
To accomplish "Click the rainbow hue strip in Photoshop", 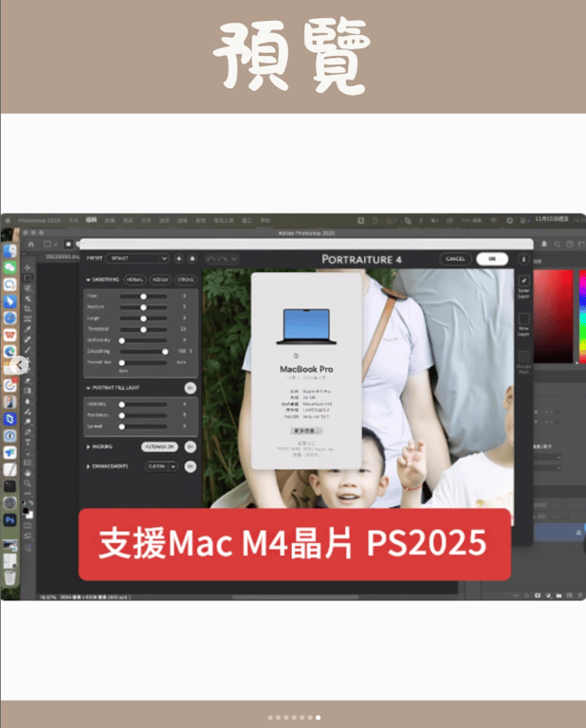I will point(582,317).
